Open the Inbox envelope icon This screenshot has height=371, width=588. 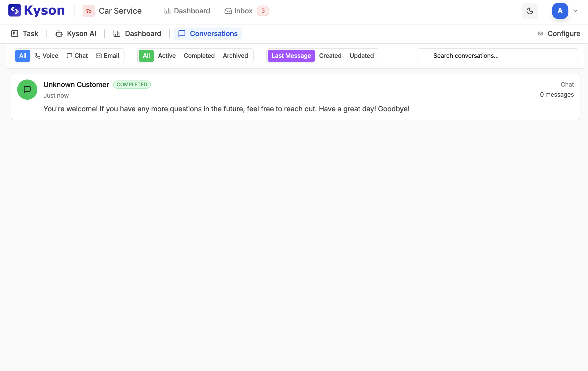[228, 11]
